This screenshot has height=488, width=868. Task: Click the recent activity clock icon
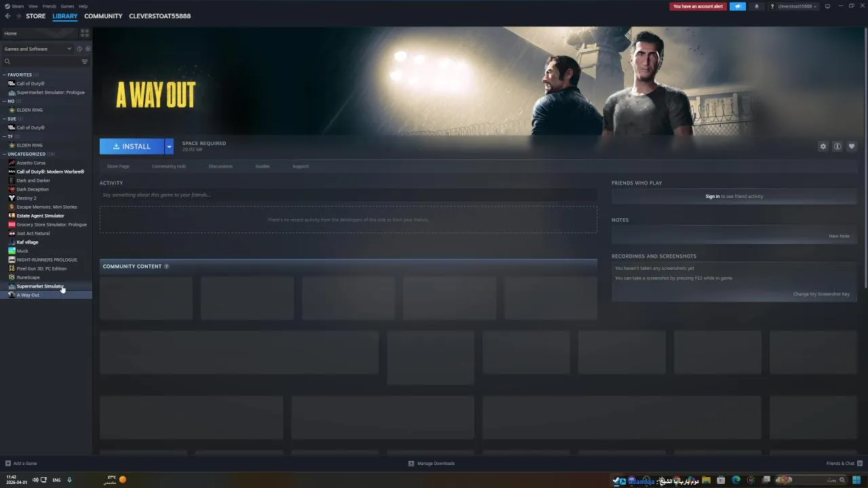[x=79, y=49]
